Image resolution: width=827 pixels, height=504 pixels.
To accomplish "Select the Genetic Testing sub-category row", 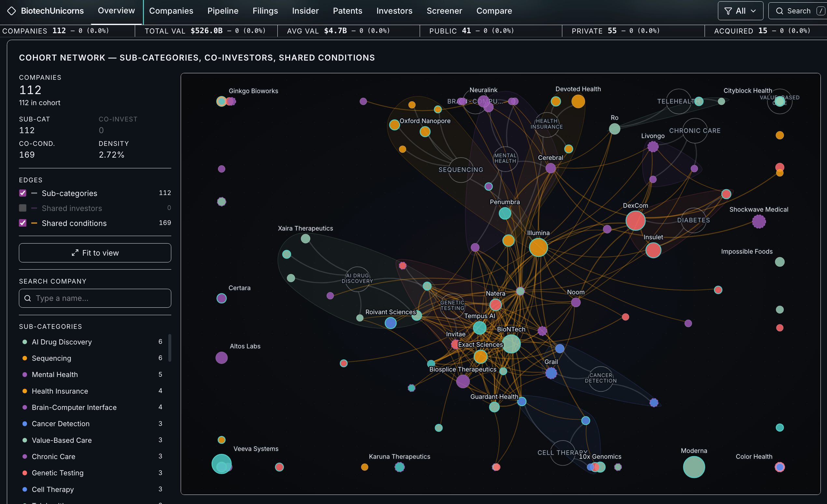I will [92, 473].
